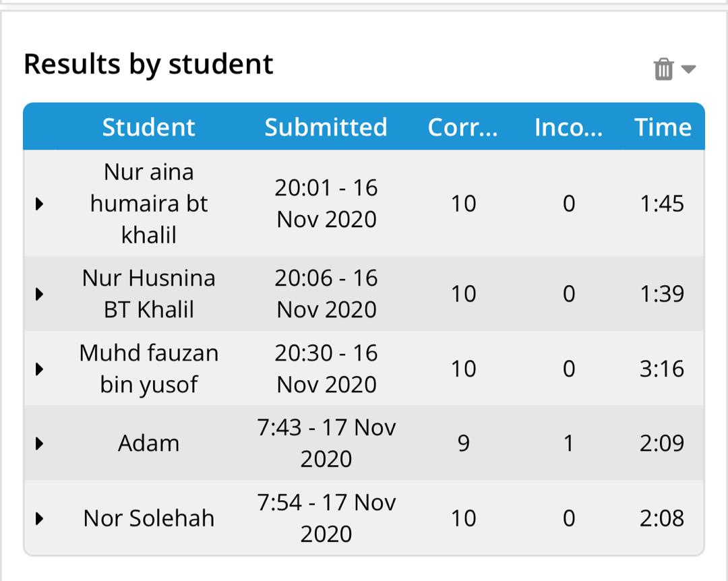The height and width of the screenshot is (581, 728).
Task: Click Nur Husnina BT Khalil name
Action: pyautogui.click(x=148, y=294)
